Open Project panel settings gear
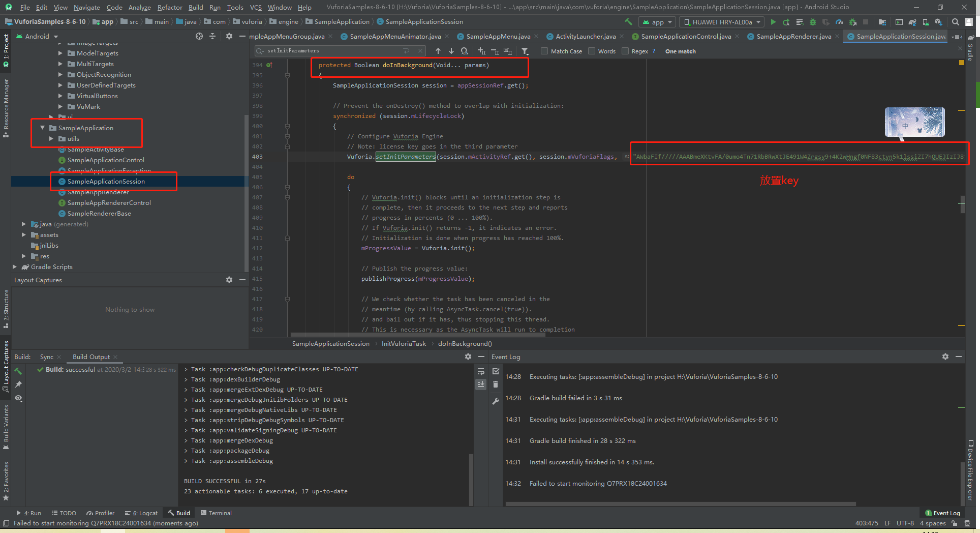The height and width of the screenshot is (533, 980). coord(229,36)
